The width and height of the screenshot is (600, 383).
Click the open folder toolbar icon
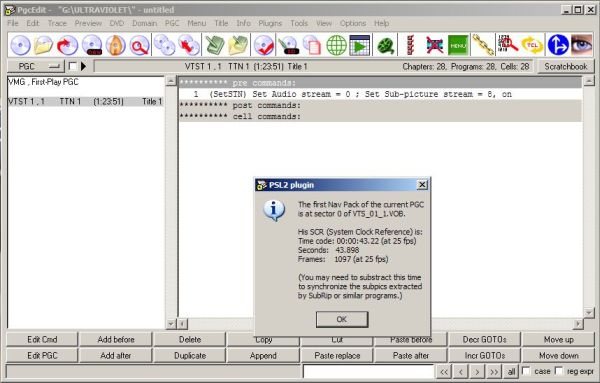click(44, 45)
